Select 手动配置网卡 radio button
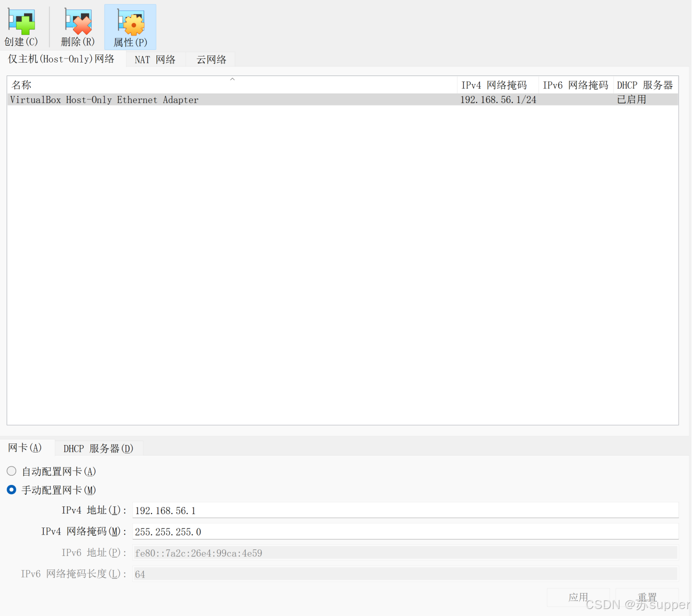Screen dimensions: 692x616 click(11, 489)
